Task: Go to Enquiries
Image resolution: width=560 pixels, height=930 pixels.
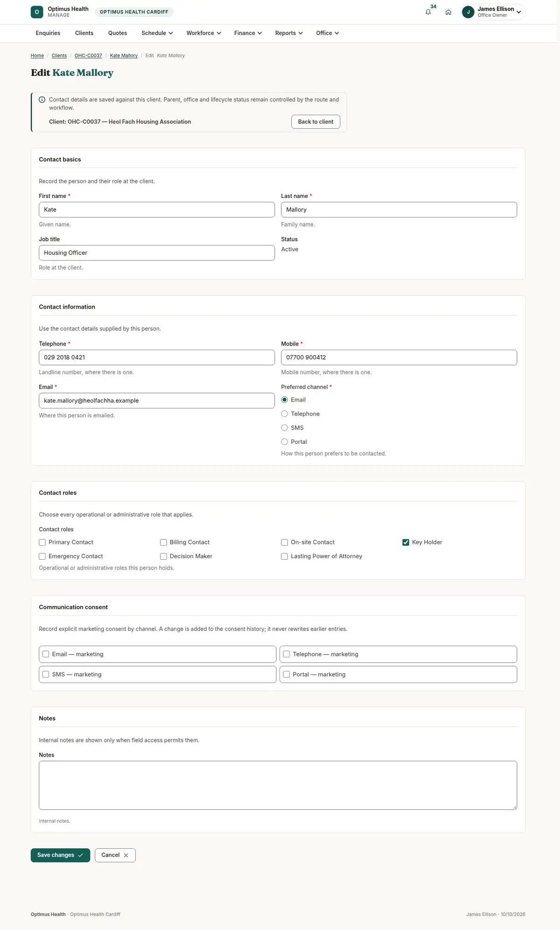Action: pos(48,33)
